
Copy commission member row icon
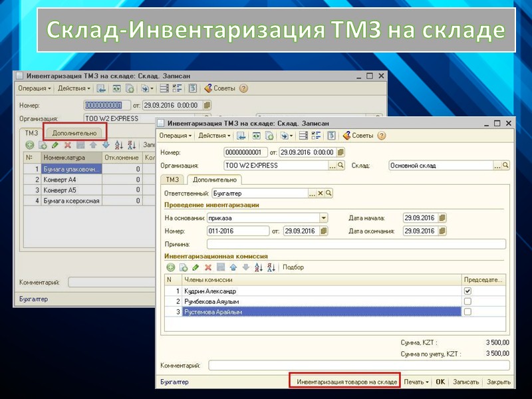184,267
